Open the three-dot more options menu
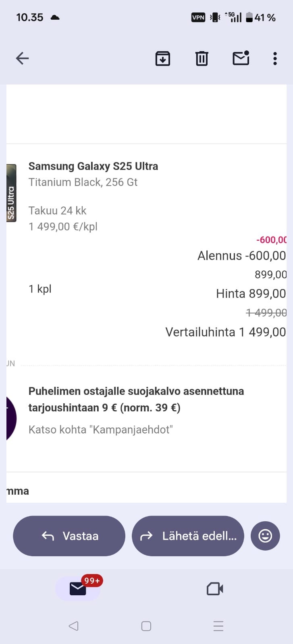The image size is (293, 644). pos(275,59)
